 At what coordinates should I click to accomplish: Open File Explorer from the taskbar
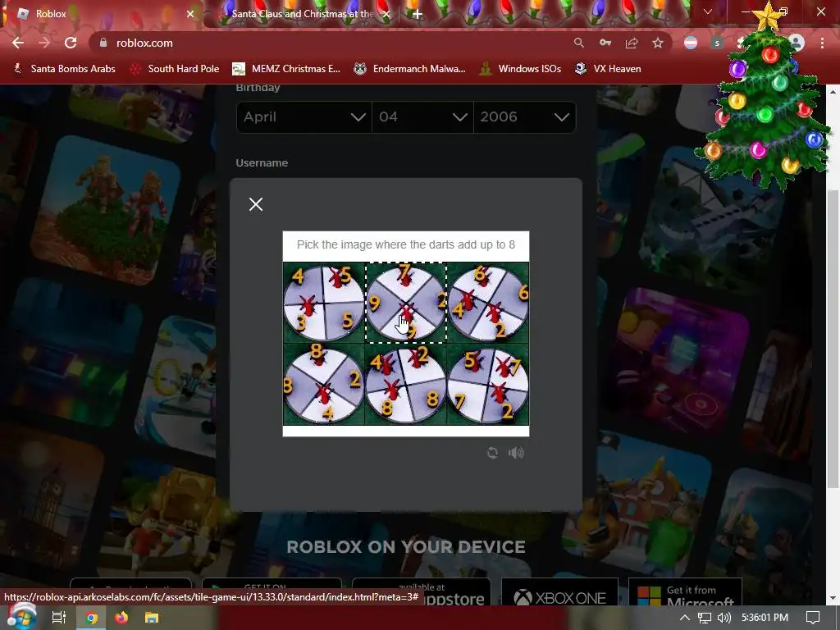152,618
